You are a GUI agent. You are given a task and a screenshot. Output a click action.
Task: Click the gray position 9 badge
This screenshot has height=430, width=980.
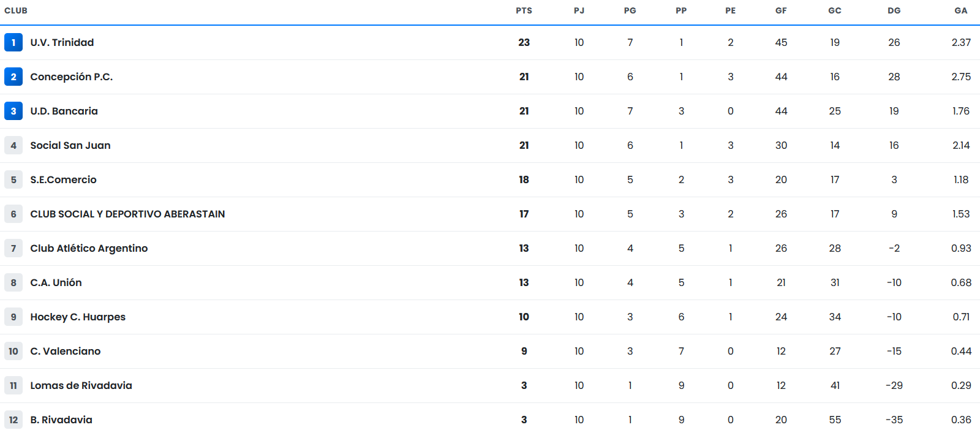13,317
